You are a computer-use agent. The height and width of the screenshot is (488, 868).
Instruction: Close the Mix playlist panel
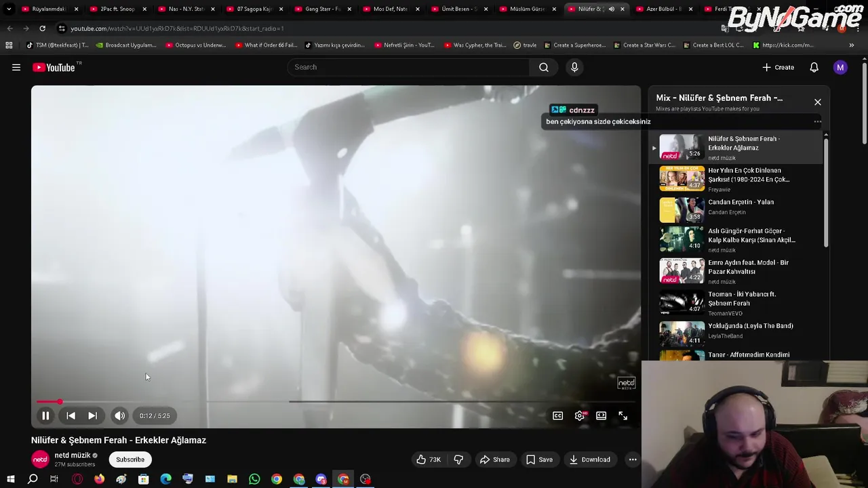817,102
